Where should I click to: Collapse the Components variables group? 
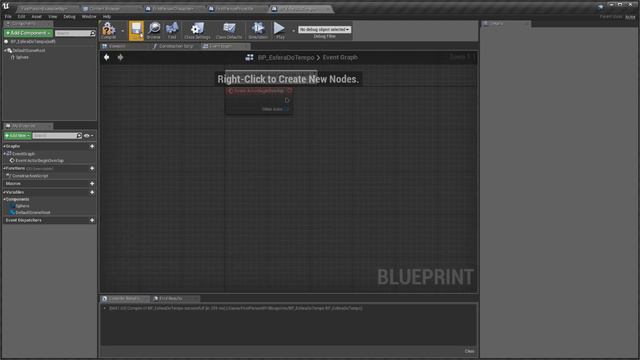coord(4,200)
